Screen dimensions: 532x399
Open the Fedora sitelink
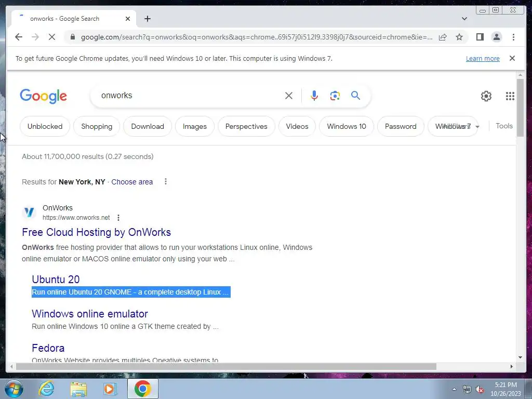(48, 348)
